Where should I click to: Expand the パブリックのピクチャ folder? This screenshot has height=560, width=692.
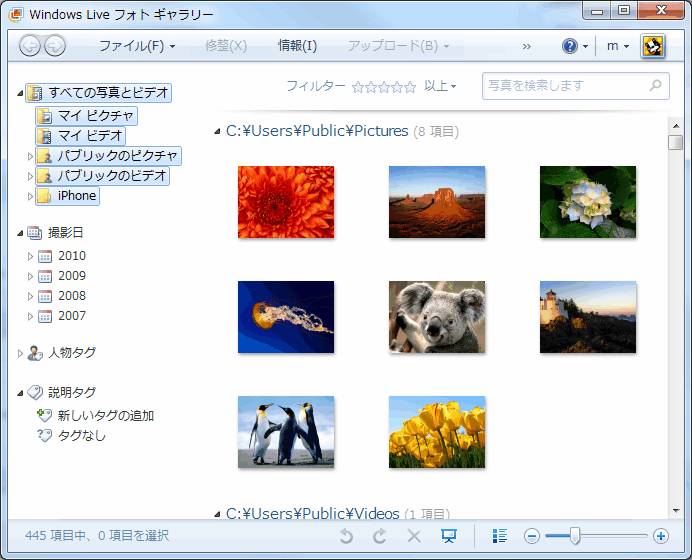pos(30,156)
